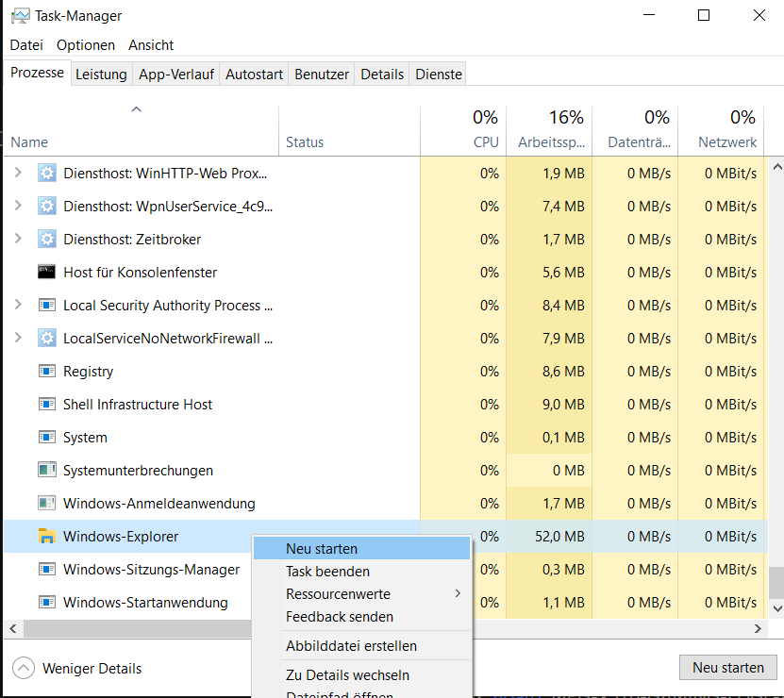Viewport: 784px width, 698px height.
Task: Click the System process icon
Action: point(47,437)
